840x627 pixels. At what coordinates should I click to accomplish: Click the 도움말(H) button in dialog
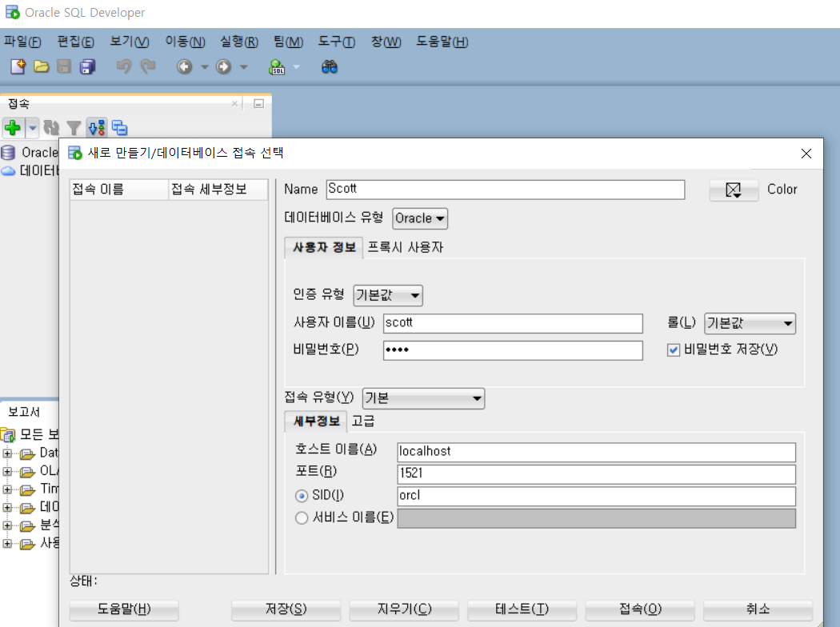(x=124, y=609)
